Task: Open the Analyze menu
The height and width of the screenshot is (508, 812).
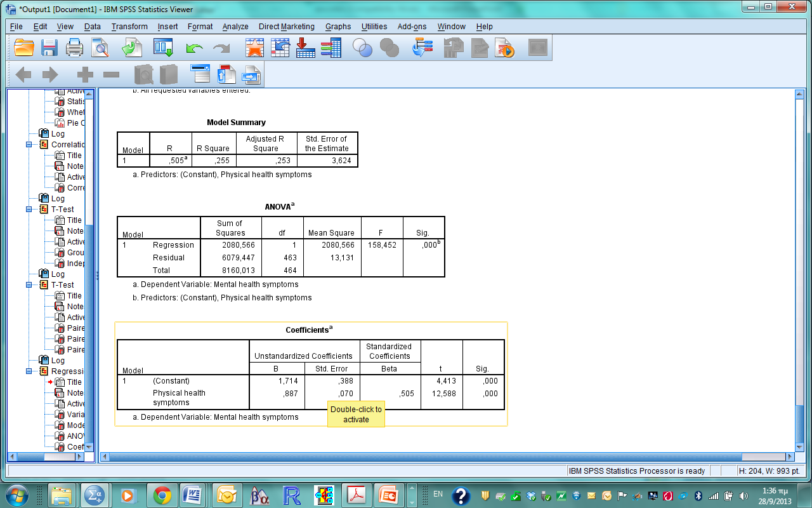Action: (x=235, y=27)
